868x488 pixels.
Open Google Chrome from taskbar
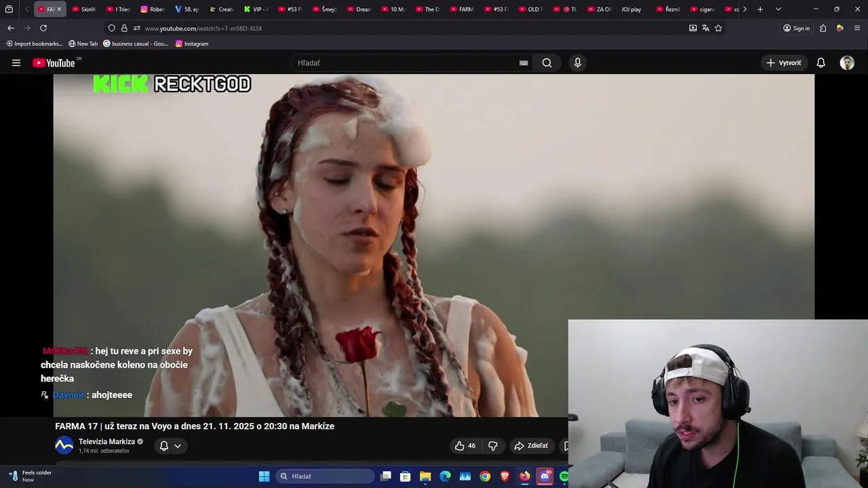tap(485, 476)
